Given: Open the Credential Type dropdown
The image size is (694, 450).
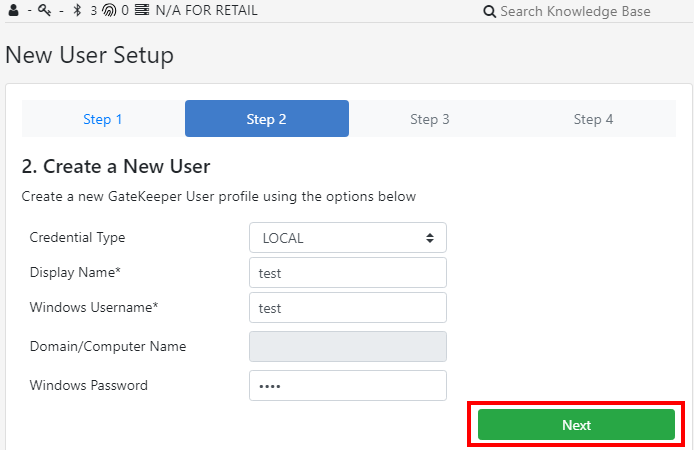Looking at the screenshot, I should click(347, 238).
